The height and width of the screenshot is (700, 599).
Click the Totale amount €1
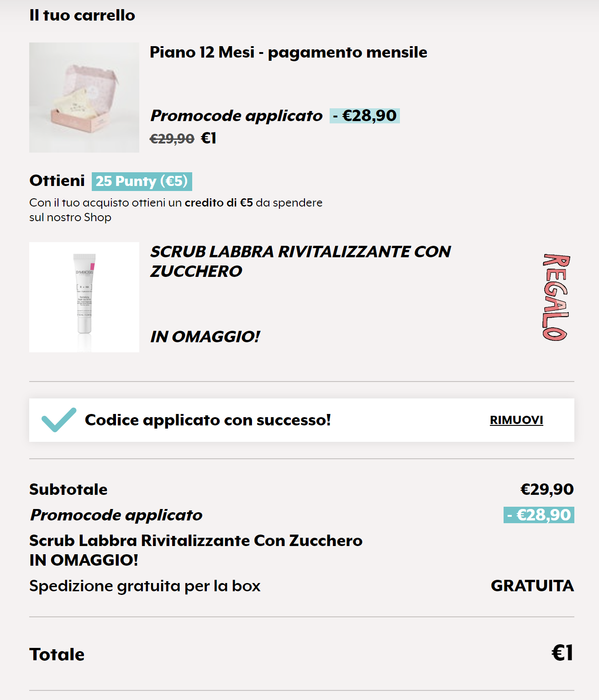tap(562, 653)
